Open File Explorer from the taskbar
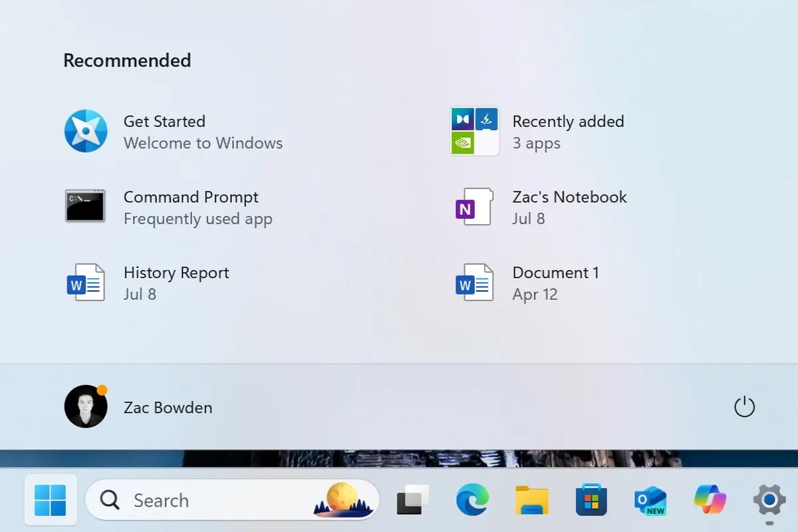 532,500
